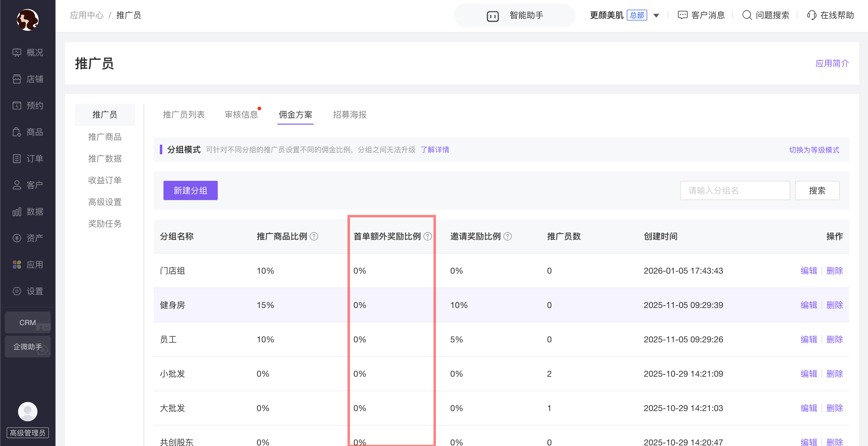Viewport: 868px width, 446px height.
Task: Click help icon beside 推广商品比例
Action: 314,236
